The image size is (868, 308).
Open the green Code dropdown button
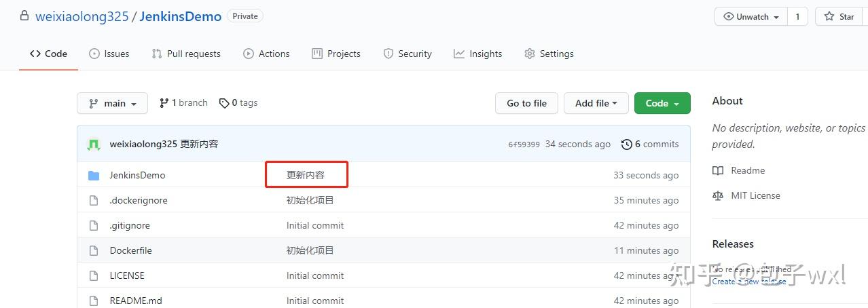662,103
